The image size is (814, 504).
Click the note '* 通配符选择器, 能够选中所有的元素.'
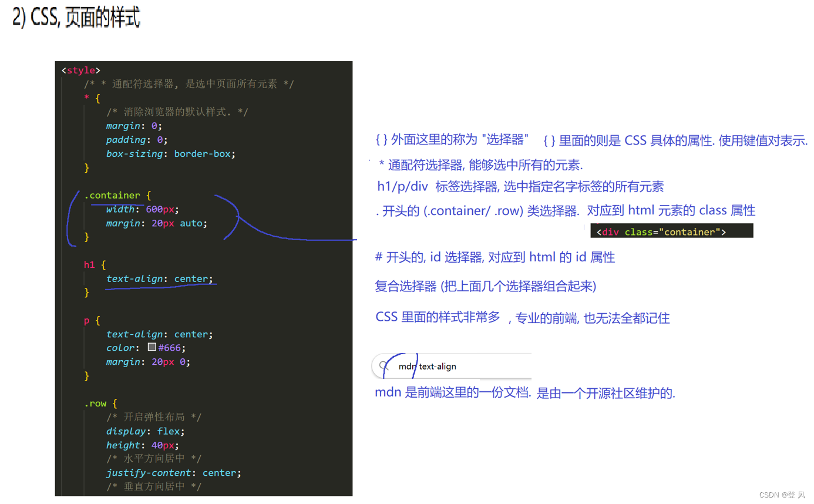click(x=481, y=166)
